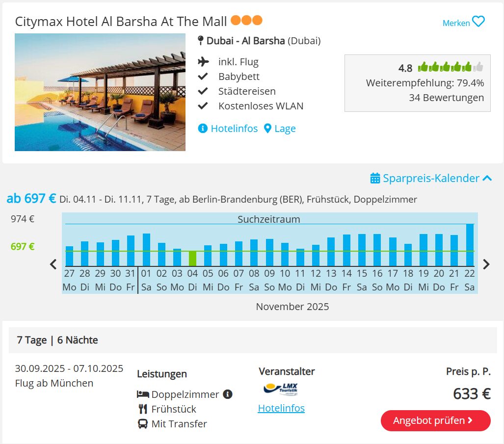Show next dates in price calendar
Viewport: 504px width, 444px height.
coord(486,264)
